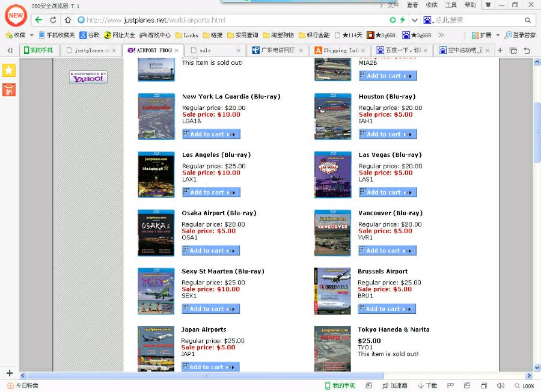Expand the 收藏 favorites dropdown arrow
This screenshot has height=392, width=541.
[x=31, y=35]
